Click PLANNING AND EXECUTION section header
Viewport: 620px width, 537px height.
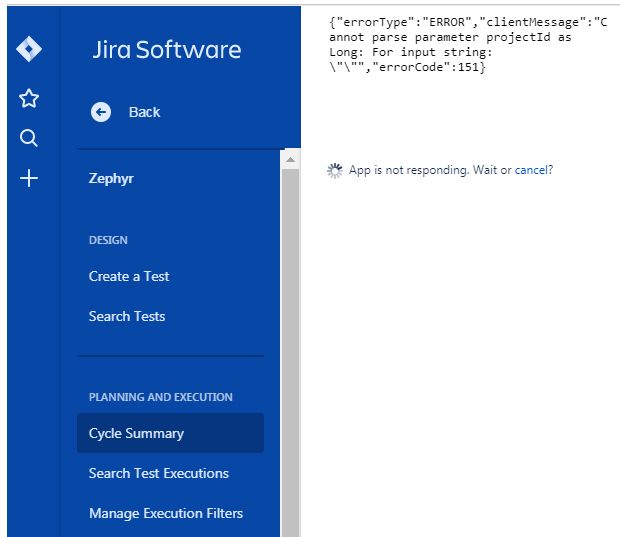(161, 397)
